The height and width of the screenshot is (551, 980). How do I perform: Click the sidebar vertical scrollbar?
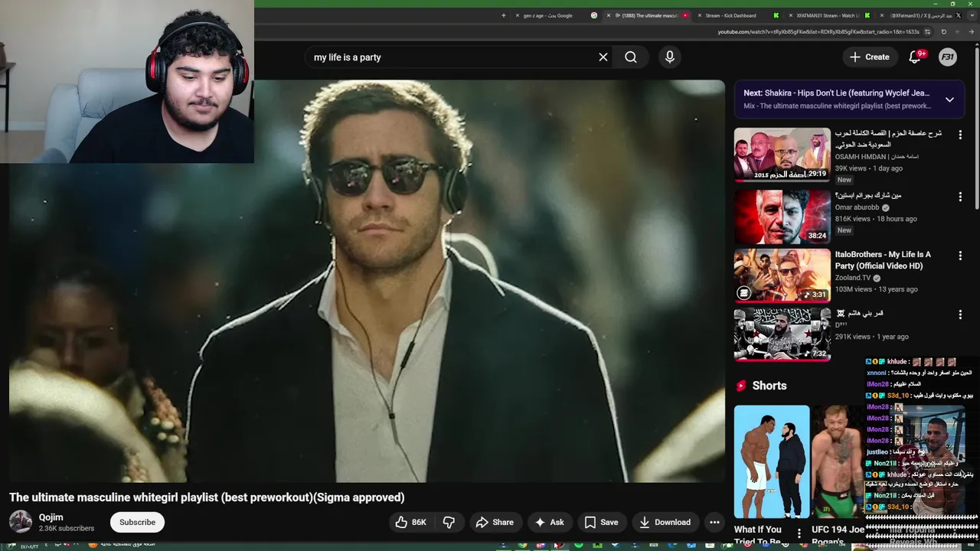(977, 130)
